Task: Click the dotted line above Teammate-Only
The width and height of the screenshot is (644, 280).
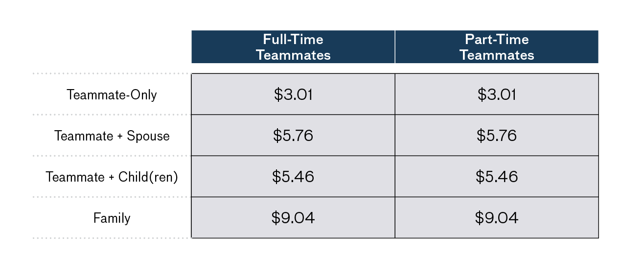Action: 112,73
